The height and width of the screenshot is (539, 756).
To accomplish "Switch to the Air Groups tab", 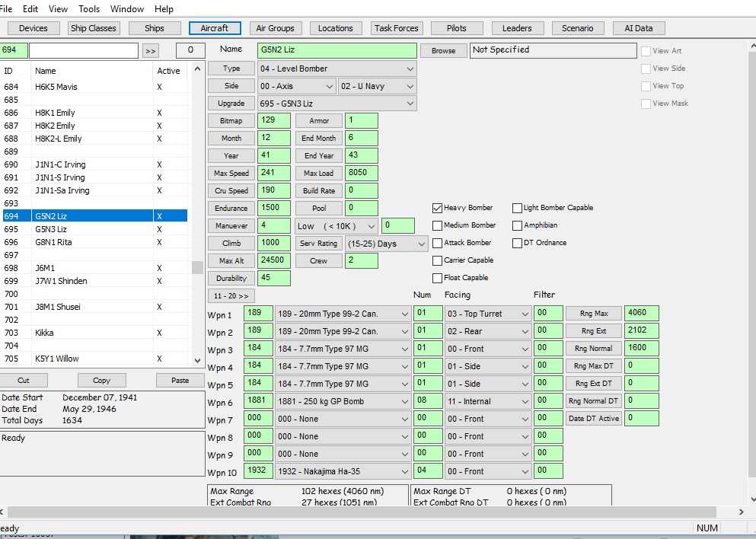I will tap(276, 28).
